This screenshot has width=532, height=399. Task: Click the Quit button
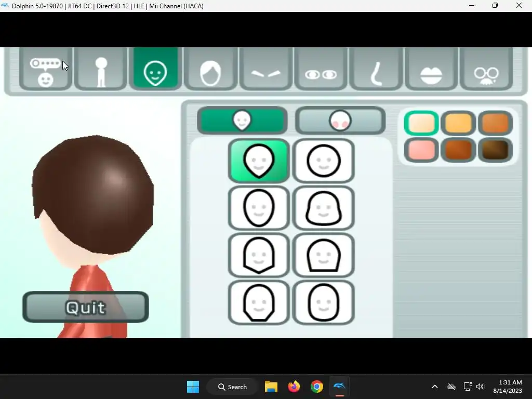(x=86, y=307)
